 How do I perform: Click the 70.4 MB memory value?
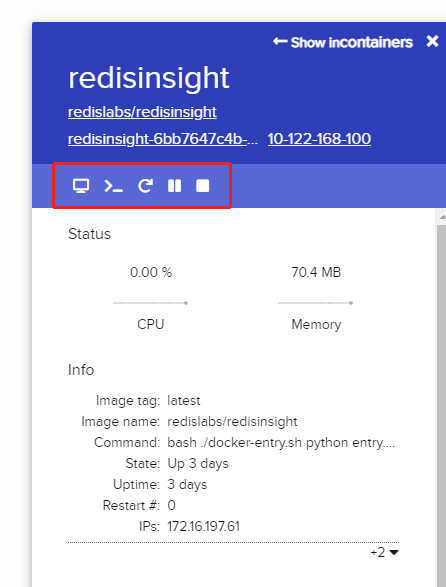pos(316,272)
